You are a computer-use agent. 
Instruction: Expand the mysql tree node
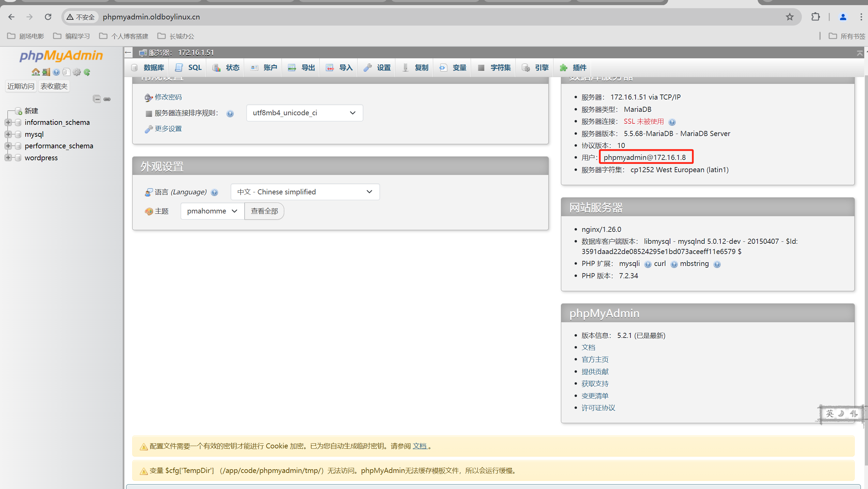click(8, 134)
